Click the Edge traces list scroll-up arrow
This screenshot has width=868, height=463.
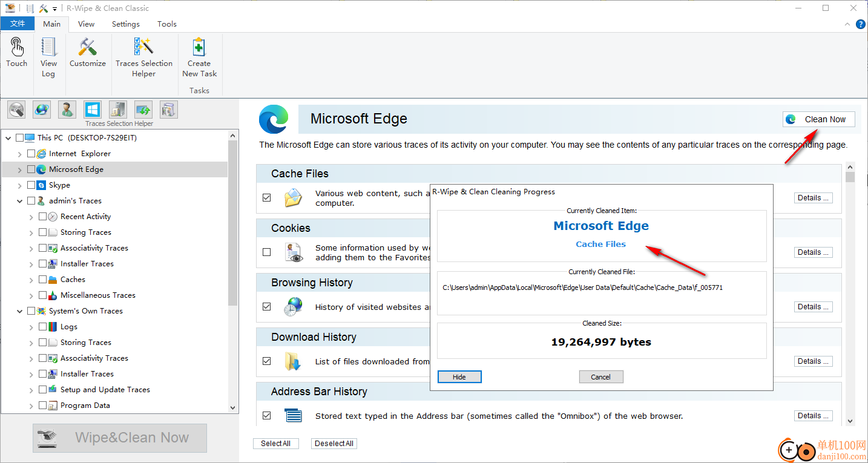click(850, 168)
